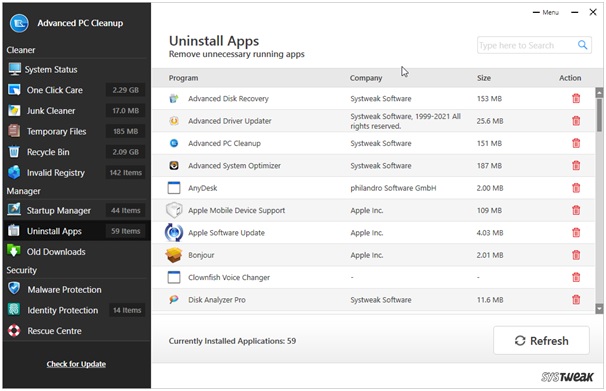Select the Disk Analyzer Pro name
The image size is (606, 391).
tap(216, 300)
